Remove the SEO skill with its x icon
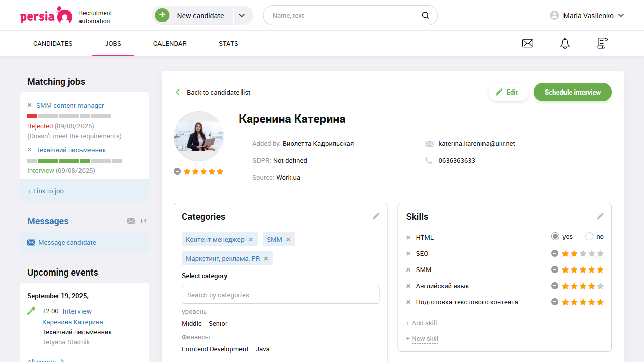This screenshot has height=362, width=644. [x=408, y=253]
